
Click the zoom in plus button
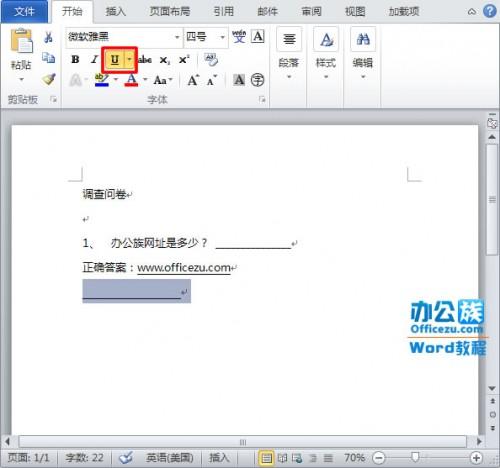[476, 458]
